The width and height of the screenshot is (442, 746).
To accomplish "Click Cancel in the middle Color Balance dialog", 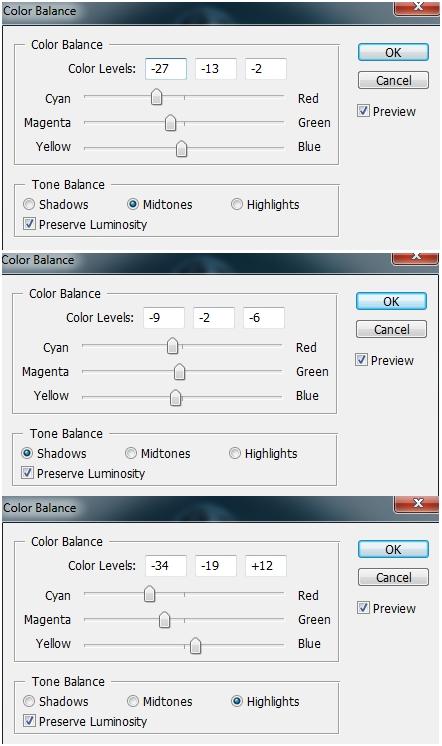I will click(391, 329).
